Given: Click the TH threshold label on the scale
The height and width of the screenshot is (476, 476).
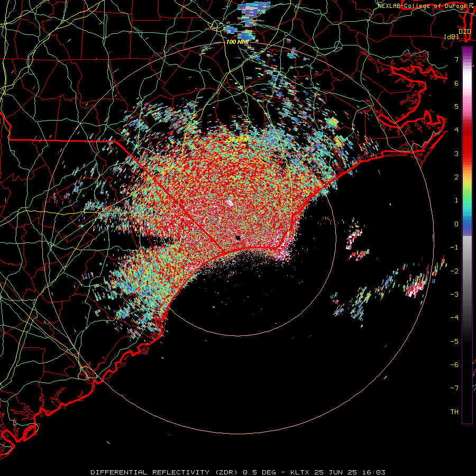Looking at the screenshot, I should point(454,412).
